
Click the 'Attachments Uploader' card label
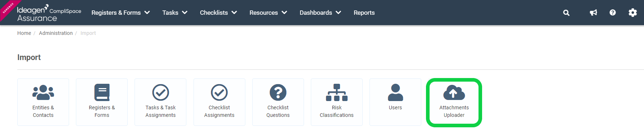(454, 111)
